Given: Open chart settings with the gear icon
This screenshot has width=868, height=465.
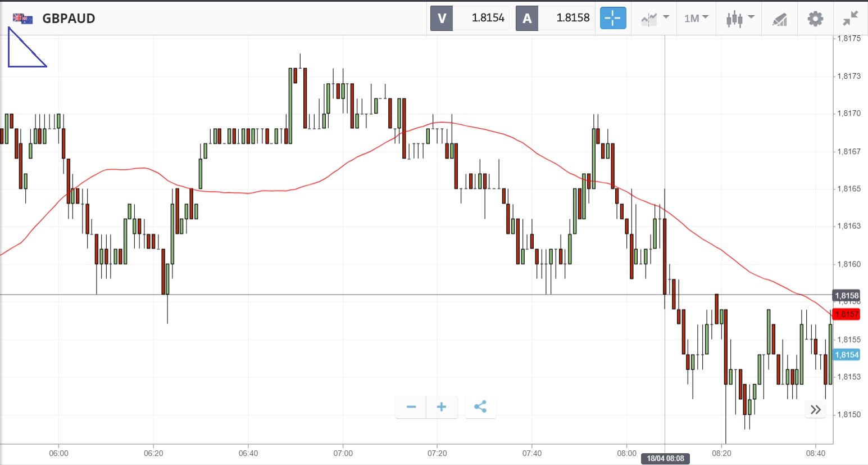Looking at the screenshot, I should click(x=815, y=19).
